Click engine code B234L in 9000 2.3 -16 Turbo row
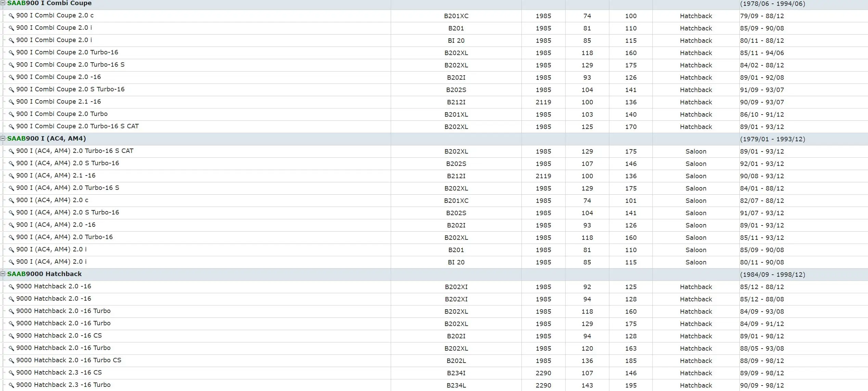The image size is (868, 391). tap(456, 386)
